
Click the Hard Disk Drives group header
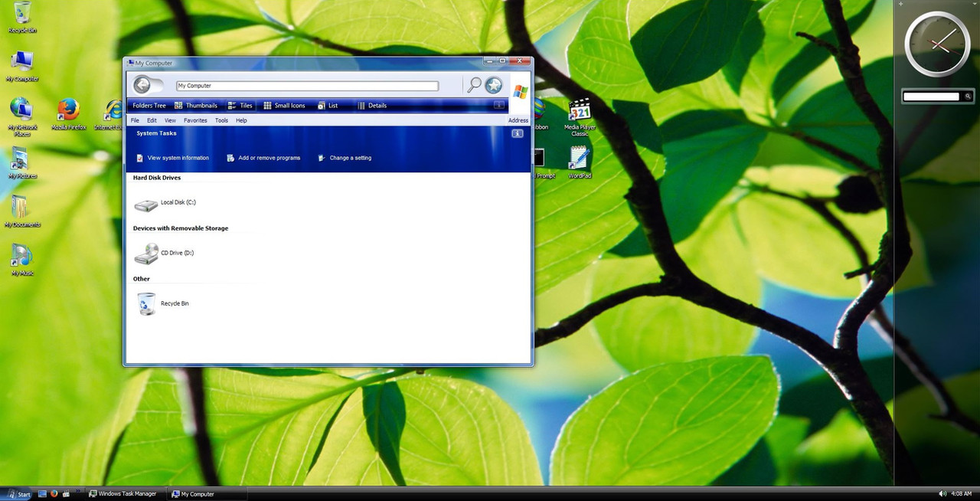click(157, 178)
